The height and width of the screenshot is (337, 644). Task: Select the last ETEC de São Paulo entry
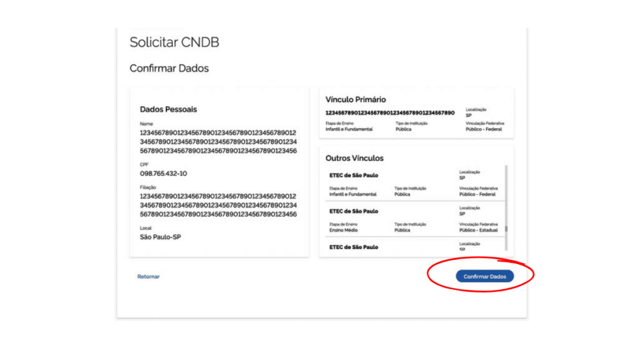point(353,247)
